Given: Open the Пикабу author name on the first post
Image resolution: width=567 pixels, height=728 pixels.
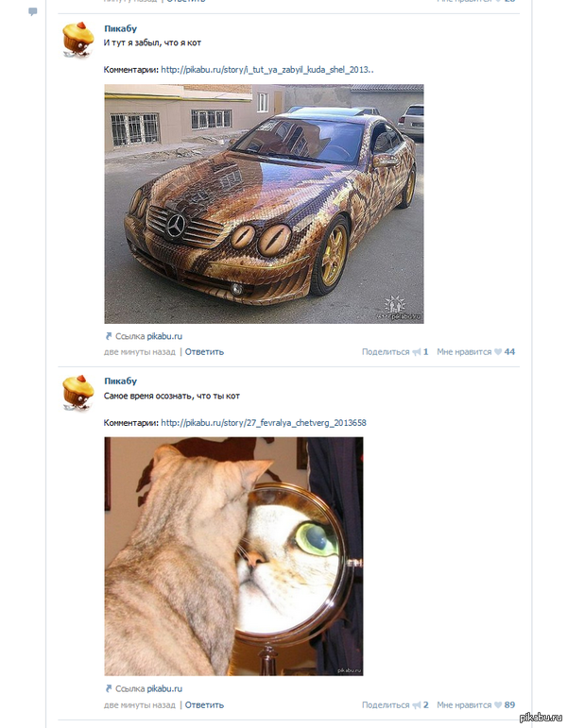Looking at the screenshot, I should point(120,28).
